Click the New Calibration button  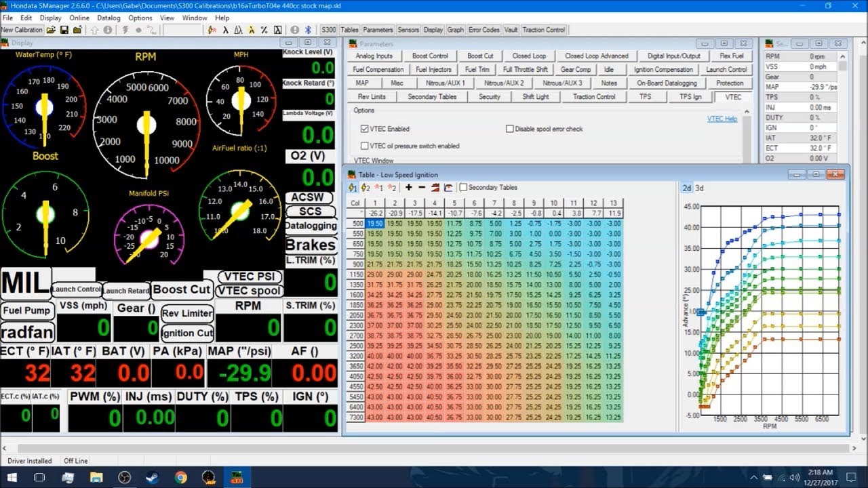pyautogui.click(x=22, y=30)
